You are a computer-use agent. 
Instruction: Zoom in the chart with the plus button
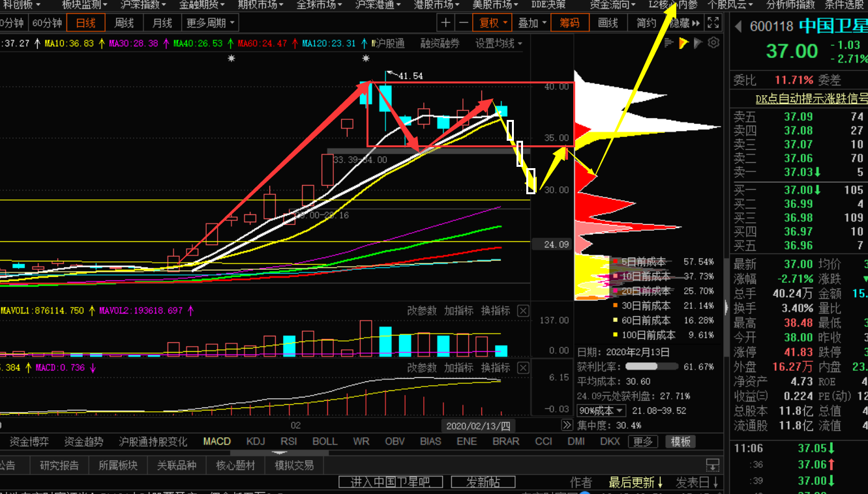pyautogui.click(x=445, y=23)
